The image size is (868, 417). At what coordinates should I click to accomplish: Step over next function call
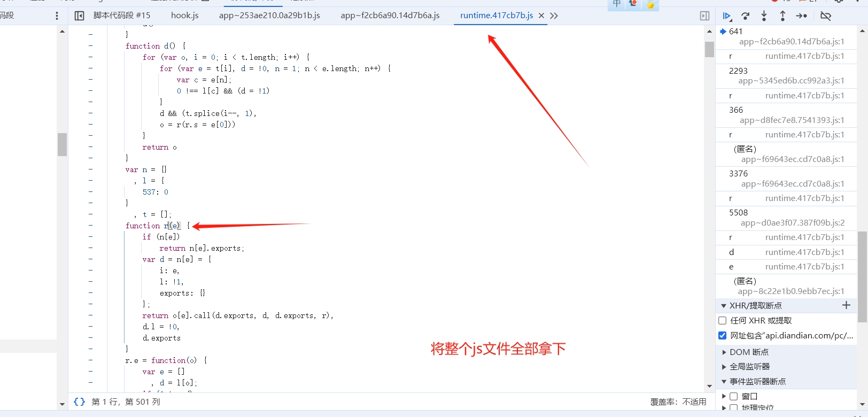click(x=746, y=16)
